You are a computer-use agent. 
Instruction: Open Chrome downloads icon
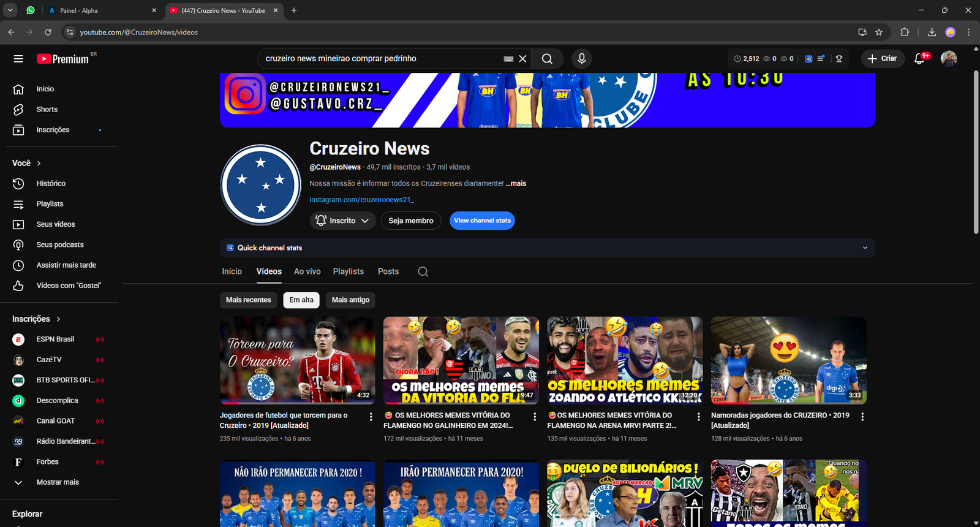[932, 32]
